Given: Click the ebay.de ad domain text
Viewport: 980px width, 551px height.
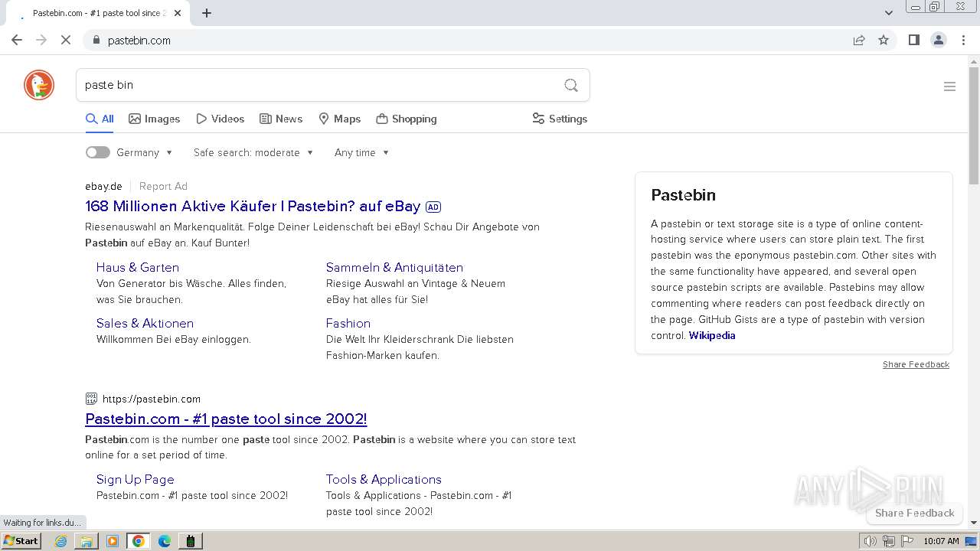Looking at the screenshot, I should click(x=103, y=186).
